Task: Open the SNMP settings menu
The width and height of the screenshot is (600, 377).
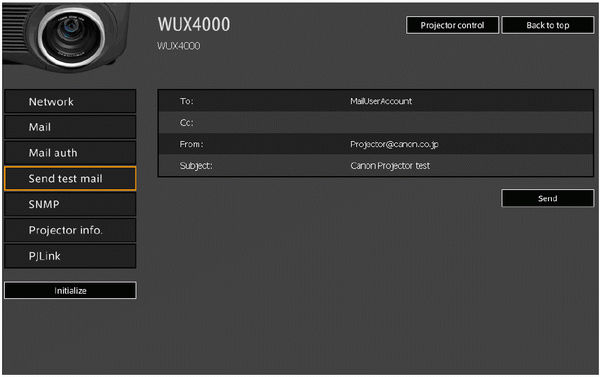Action: tap(70, 204)
